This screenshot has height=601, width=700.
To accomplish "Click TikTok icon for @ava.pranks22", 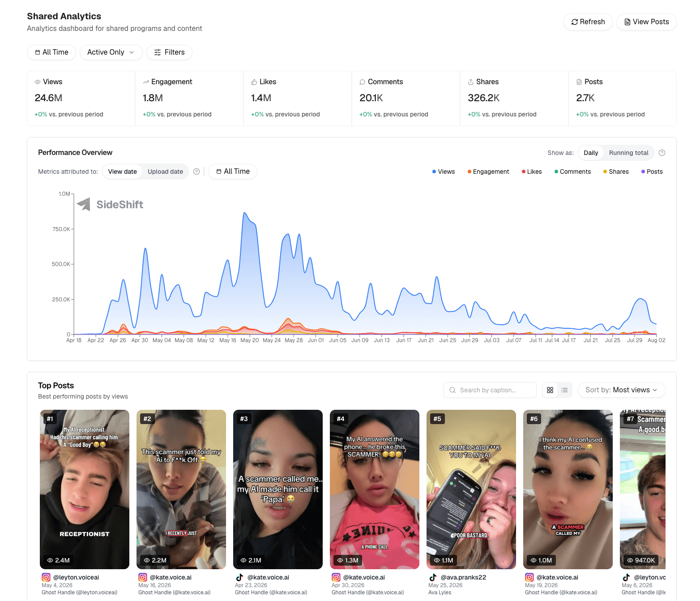I will coord(433,577).
